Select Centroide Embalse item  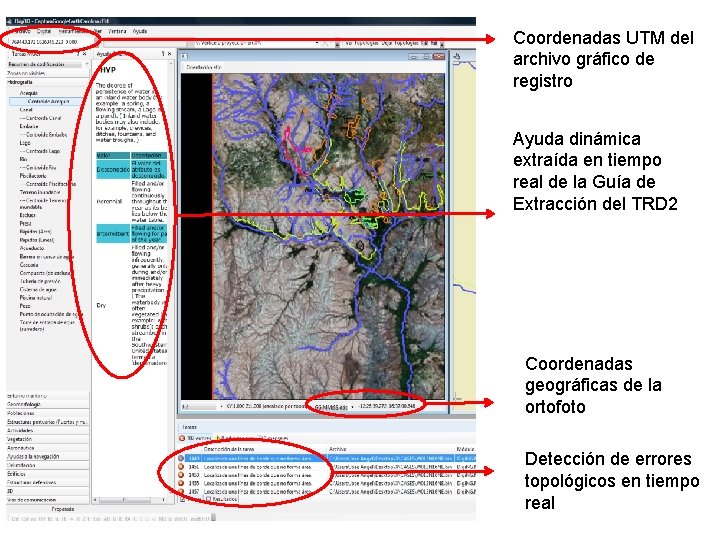tap(46, 135)
